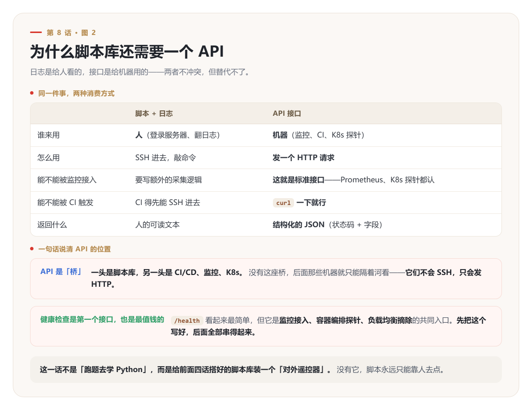Click the /health code tag
This screenshot has height=410, width=532.
click(x=187, y=320)
